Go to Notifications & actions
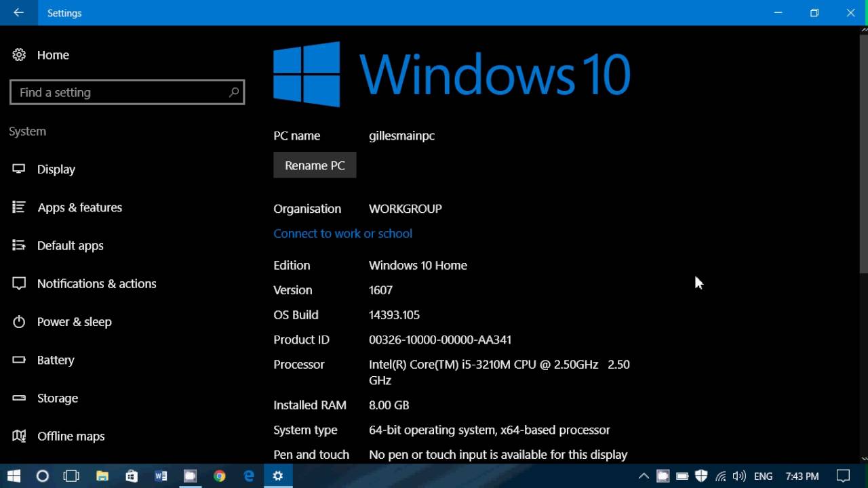868x488 pixels. click(x=96, y=283)
